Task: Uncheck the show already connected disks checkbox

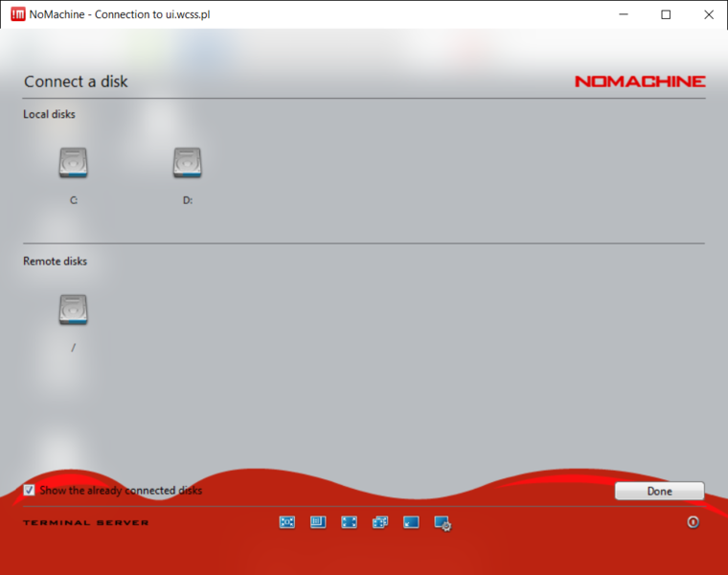Action: coord(30,491)
